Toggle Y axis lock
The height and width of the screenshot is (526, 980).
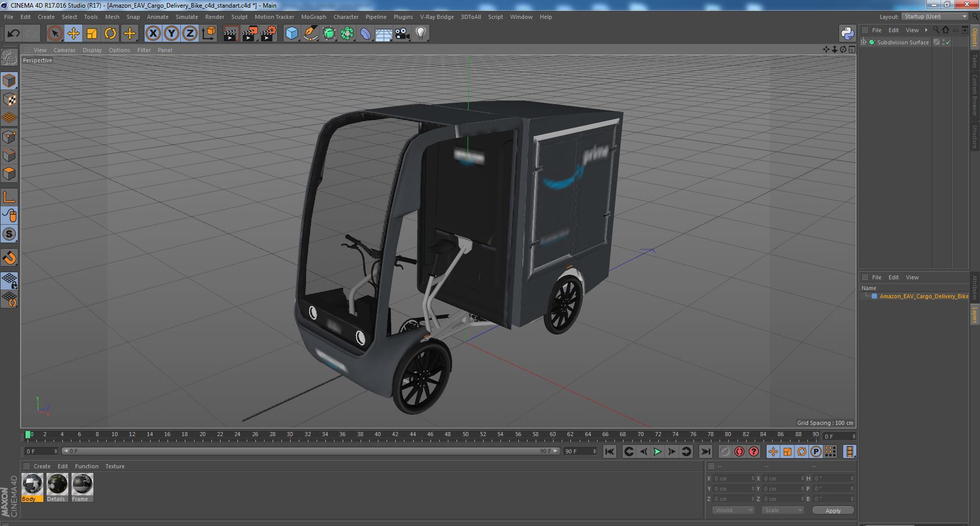coord(172,34)
